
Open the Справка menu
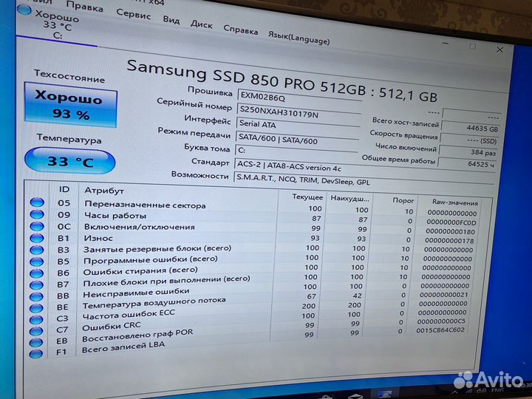pos(241,30)
